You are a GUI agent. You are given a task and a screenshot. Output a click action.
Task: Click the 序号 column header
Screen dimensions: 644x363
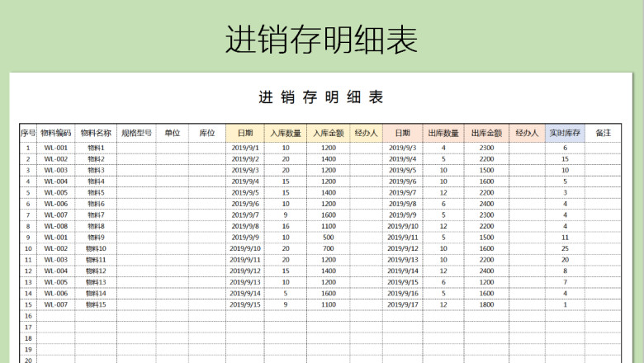tap(28, 133)
